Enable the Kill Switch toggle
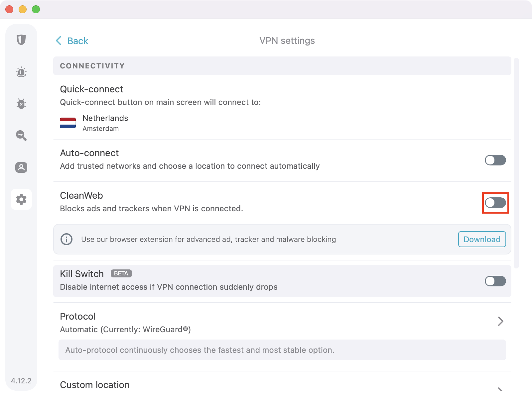Viewport: 532px width, 396px height. [x=495, y=281]
